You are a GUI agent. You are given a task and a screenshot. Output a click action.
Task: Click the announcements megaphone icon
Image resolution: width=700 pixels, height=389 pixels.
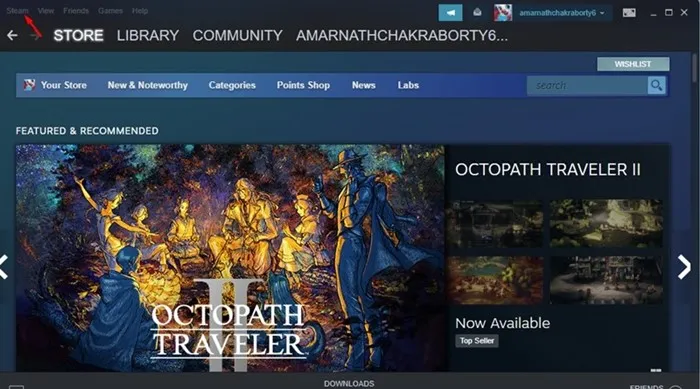tap(450, 13)
